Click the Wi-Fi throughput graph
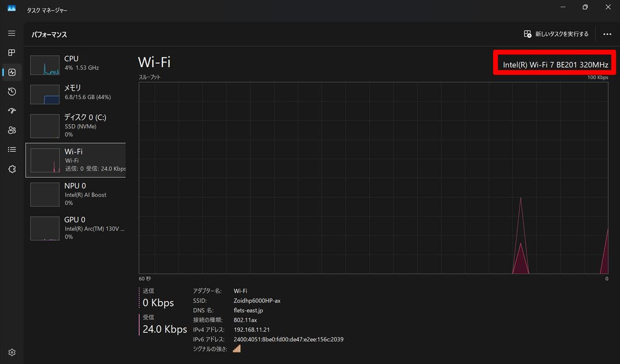 [x=373, y=178]
